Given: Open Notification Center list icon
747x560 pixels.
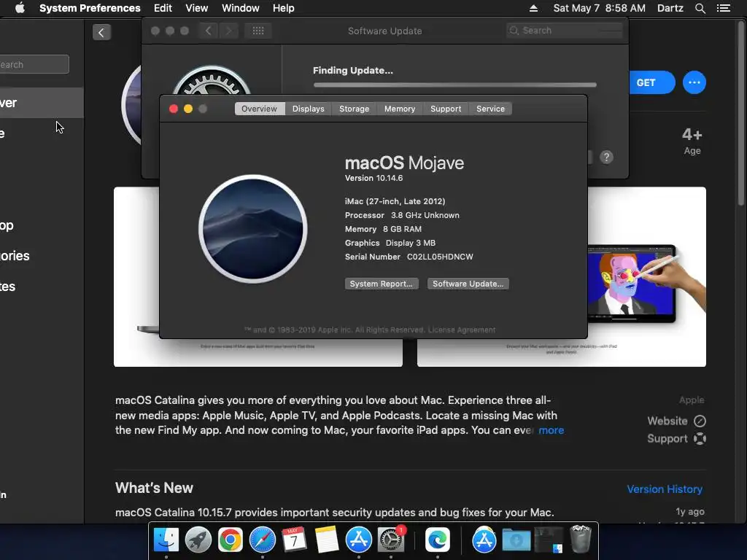Looking at the screenshot, I should pos(724,8).
